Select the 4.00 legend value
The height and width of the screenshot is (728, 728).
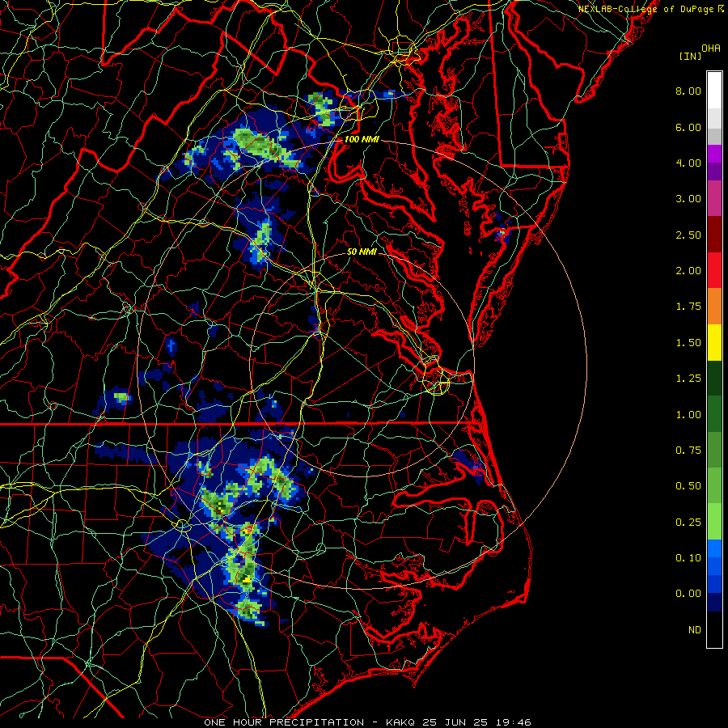[688, 163]
